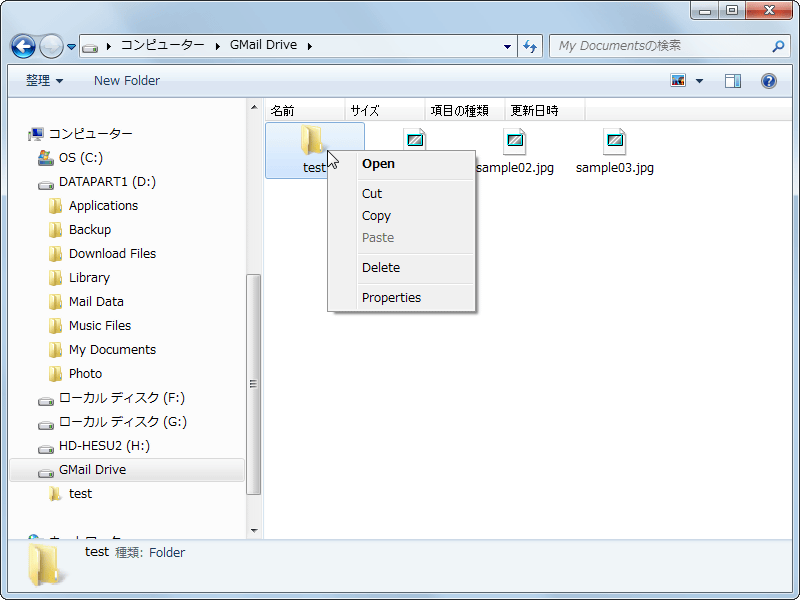
Task: Click navigation pane scroll down arrow
Action: [254, 531]
